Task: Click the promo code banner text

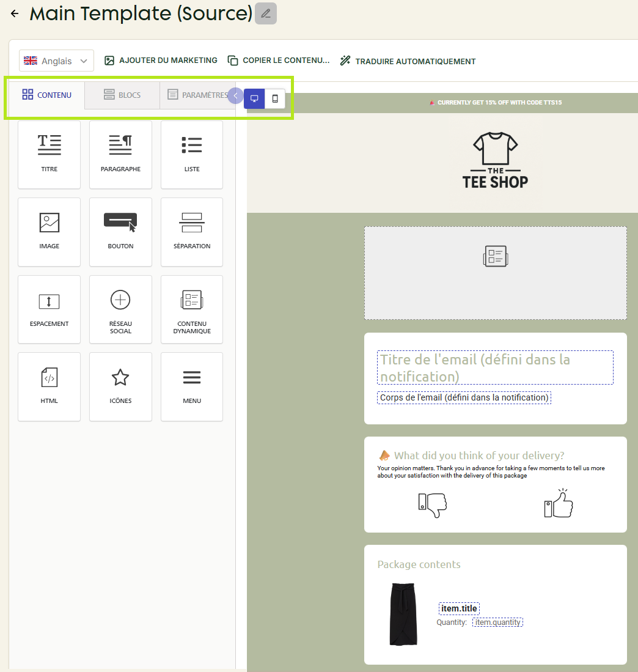Action: [499, 103]
